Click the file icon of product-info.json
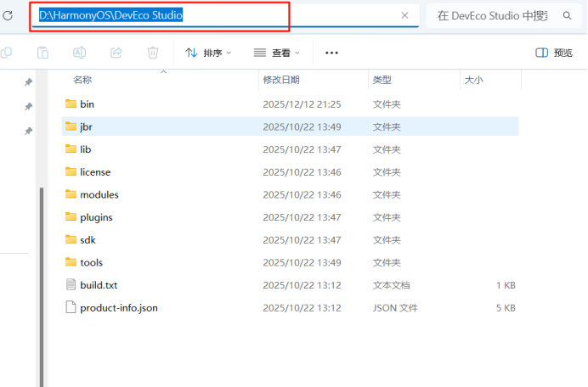588x387 pixels. pos(71,307)
